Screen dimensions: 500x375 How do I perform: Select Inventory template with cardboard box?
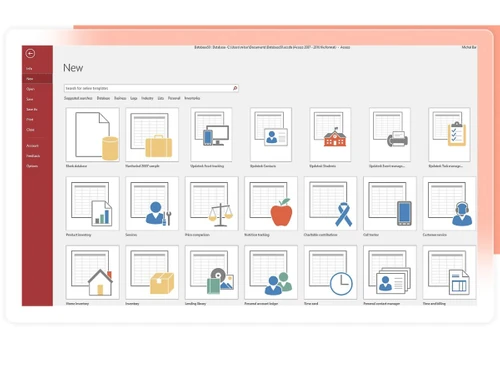[152, 272]
